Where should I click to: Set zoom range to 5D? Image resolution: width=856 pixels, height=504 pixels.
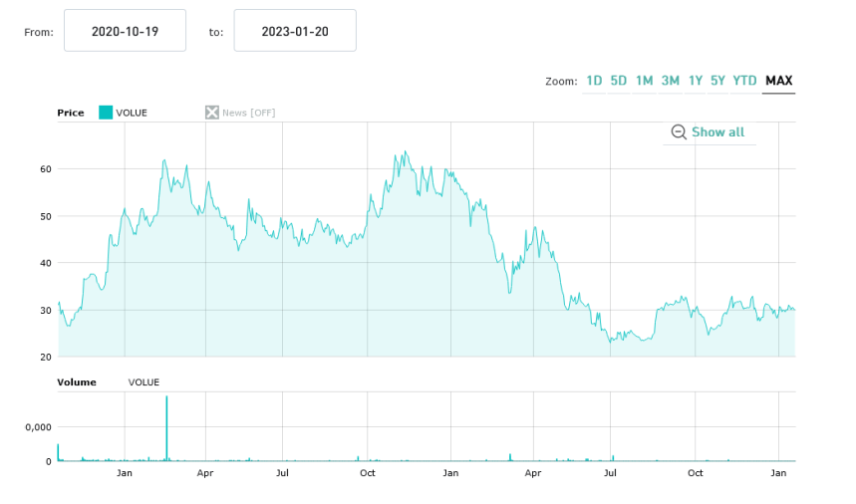pos(619,81)
